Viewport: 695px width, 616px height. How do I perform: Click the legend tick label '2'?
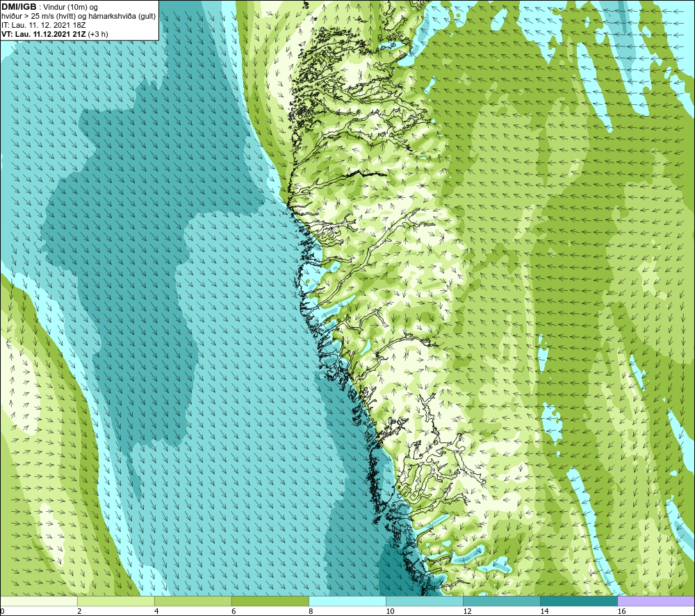[x=79, y=611]
